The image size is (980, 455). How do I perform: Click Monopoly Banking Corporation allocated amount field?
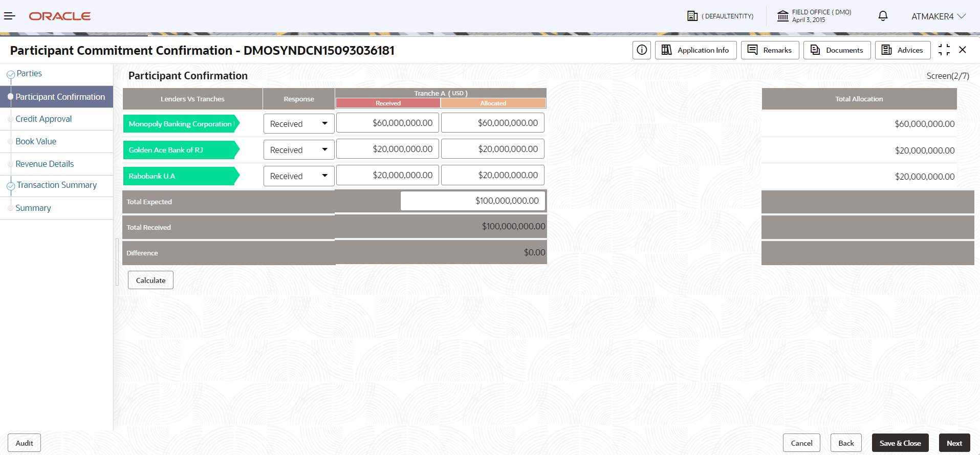(x=493, y=123)
